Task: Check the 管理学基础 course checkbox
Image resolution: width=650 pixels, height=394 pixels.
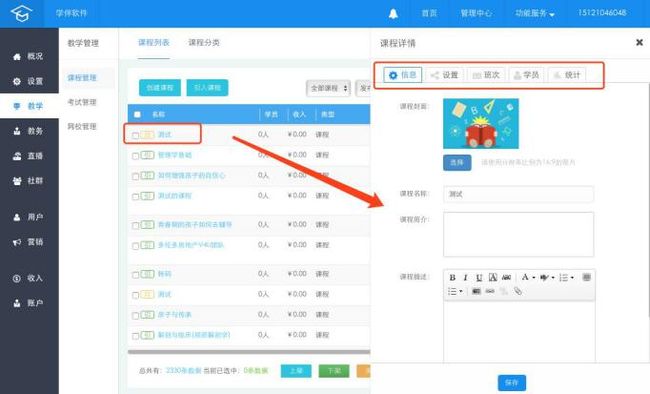Action: pos(135,156)
